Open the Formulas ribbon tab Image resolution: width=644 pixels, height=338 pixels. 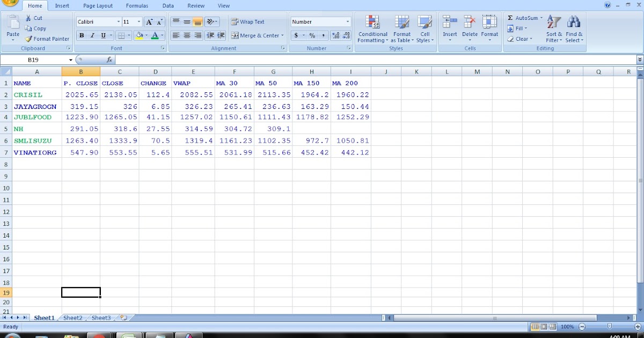click(x=137, y=6)
